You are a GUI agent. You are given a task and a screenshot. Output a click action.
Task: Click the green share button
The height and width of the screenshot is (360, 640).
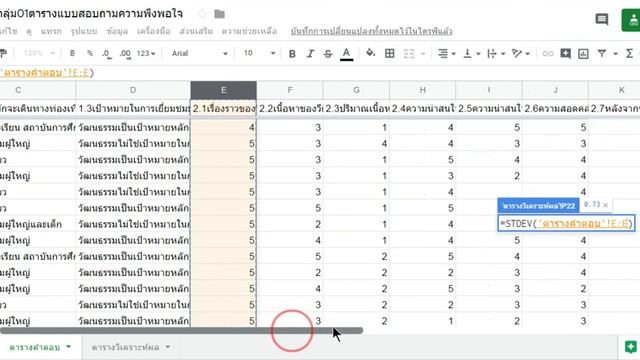coord(631,20)
